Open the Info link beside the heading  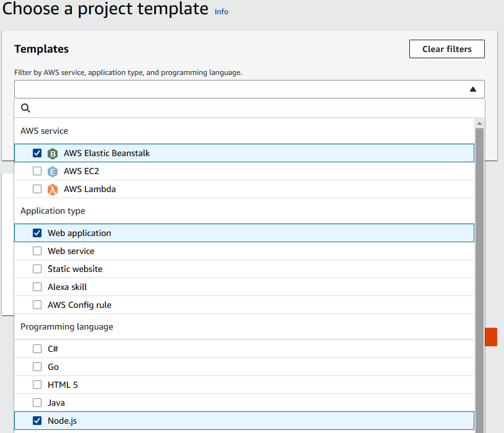click(x=222, y=12)
